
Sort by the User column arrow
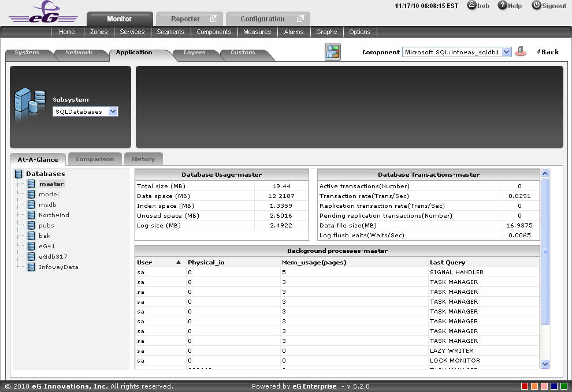(179, 262)
